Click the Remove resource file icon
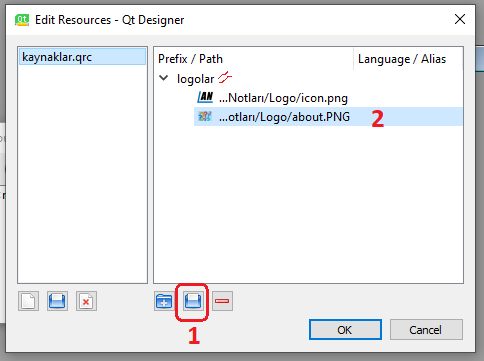The image size is (484, 361). click(x=86, y=301)
